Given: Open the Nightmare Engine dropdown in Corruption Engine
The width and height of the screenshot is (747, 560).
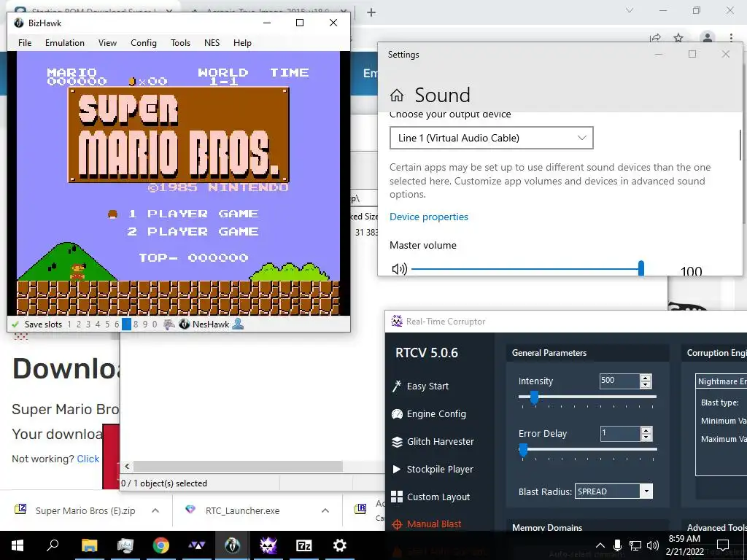Looking at the screenshot, I should point(721,381).
